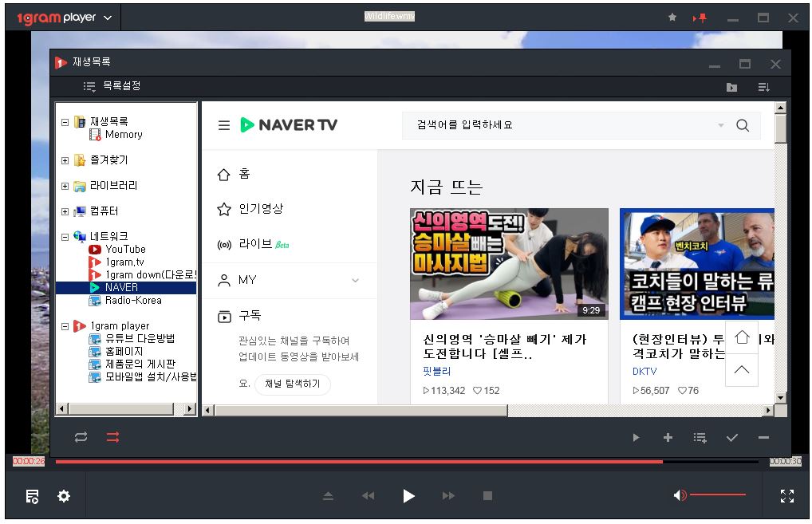
Task: Click the stop button
Action: coord(487,496)
